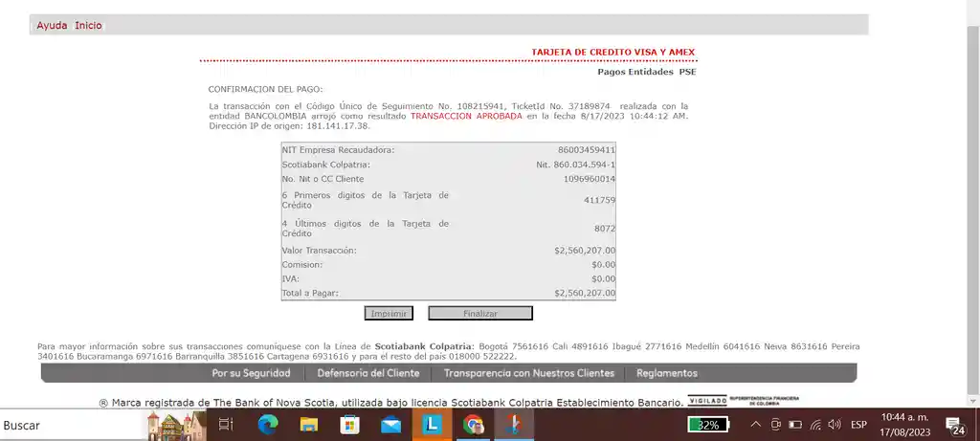980x441 pixels.
Task: Click the NIT Empresa Recaudadora label
Action: pyautogui.click(x=339, y=150)
